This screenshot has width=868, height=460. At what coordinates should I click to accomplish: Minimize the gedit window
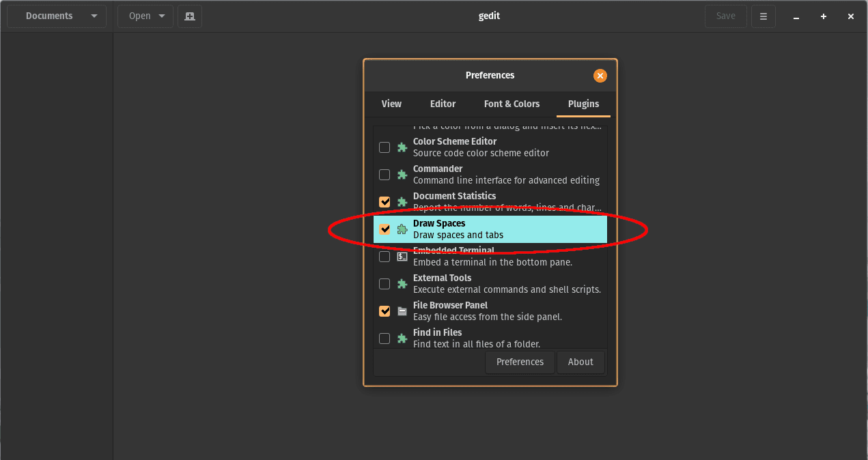tap(796, 16)
